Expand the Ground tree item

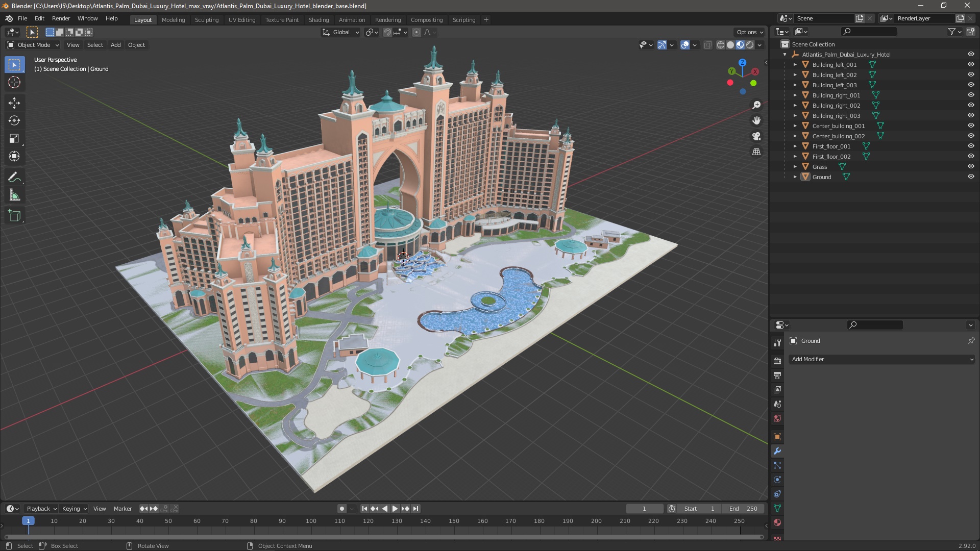point(795,177)
